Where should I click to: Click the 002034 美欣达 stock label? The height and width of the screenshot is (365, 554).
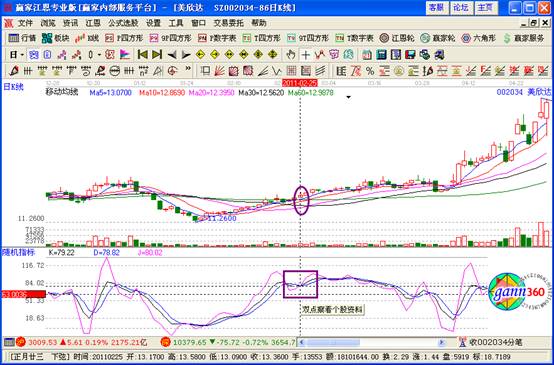click(524, 93)
